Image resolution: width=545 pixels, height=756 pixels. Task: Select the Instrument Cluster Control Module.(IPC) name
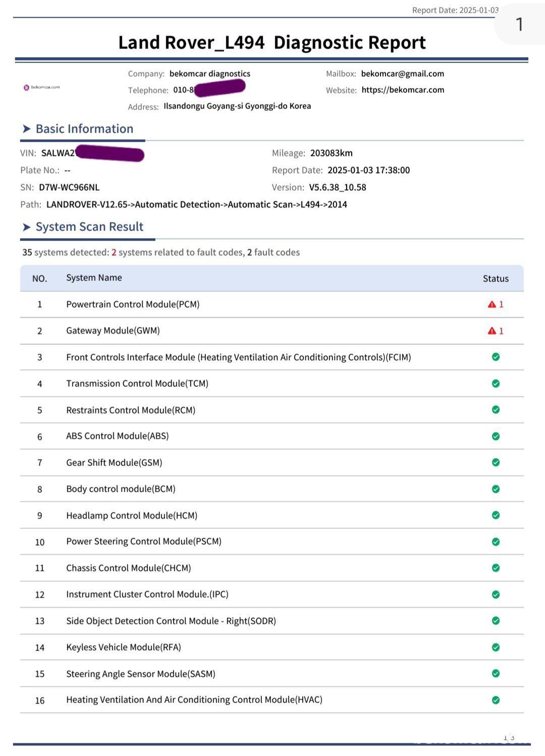[147, 594]
